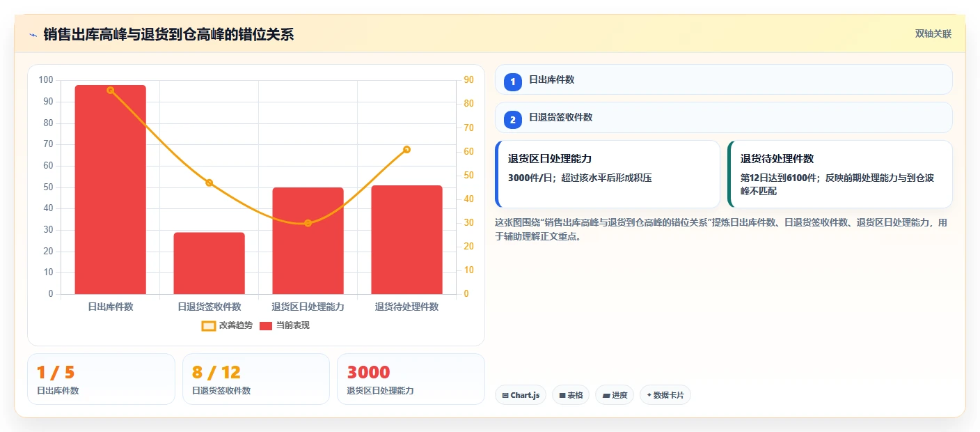Click the red 当前表现 legend swatch
The height and width of the screenshot is (432, 980).
click(266, 325)
